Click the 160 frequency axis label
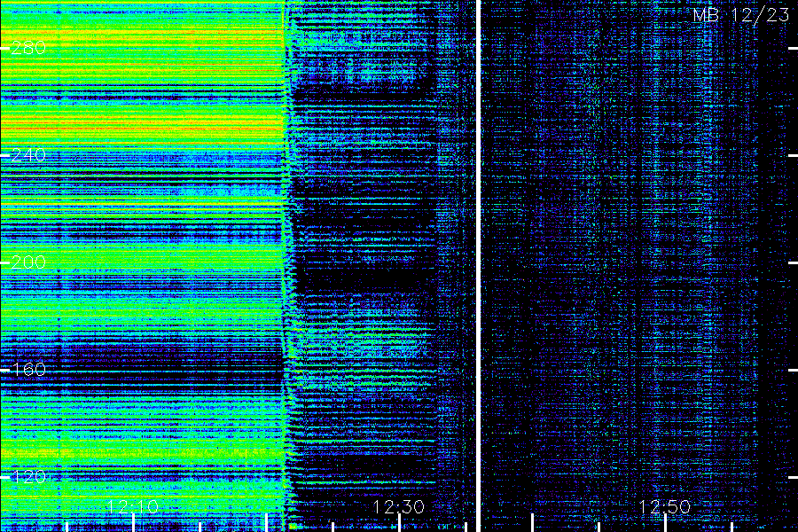798x532 pixels. [28, 370]
